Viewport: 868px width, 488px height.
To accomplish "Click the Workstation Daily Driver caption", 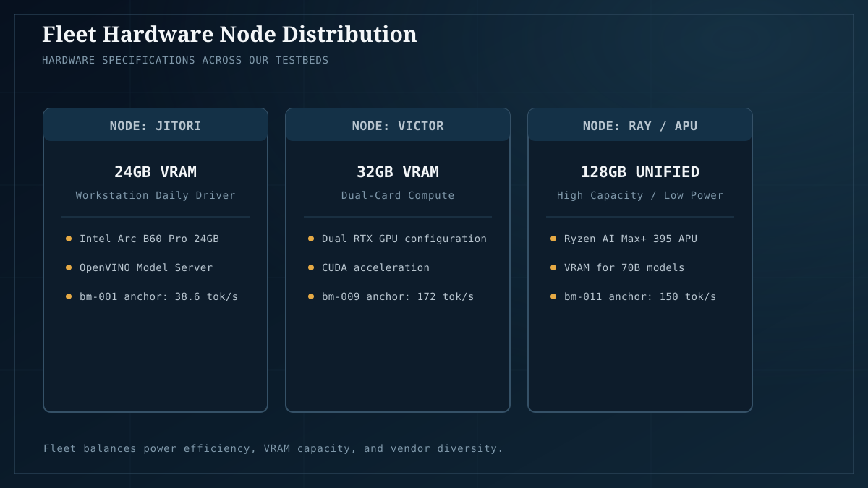I will [x=156, y=195].
